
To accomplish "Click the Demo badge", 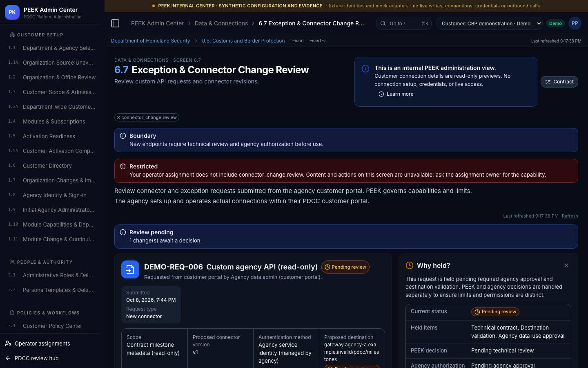I will click(x=555, y=23).
